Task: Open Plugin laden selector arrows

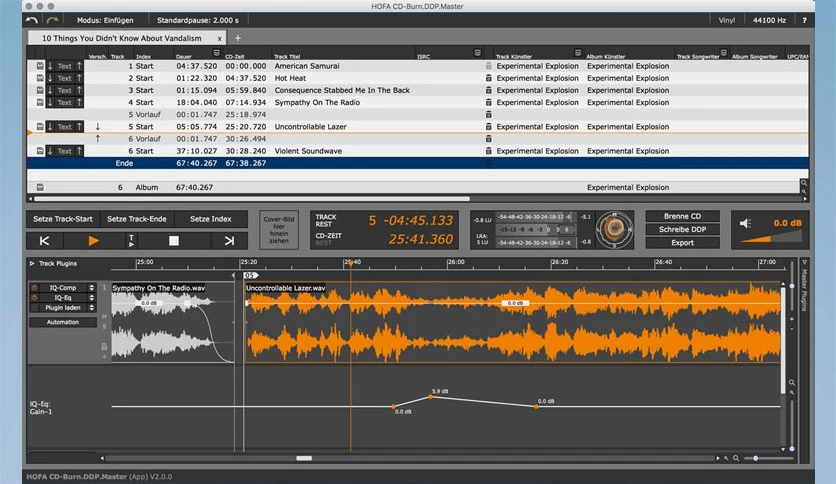Action: pos(92,308)
